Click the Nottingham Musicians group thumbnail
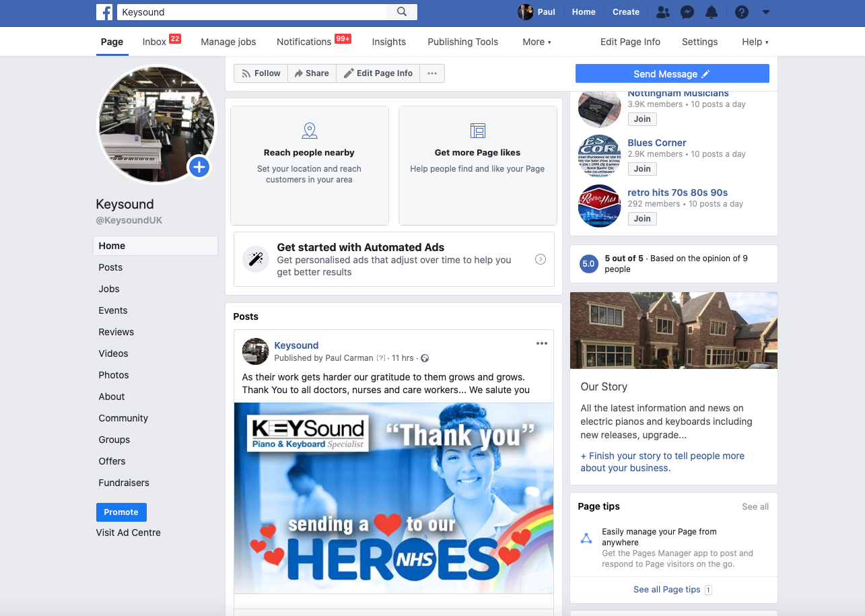865x616 pixels. [x=599, y=109]
